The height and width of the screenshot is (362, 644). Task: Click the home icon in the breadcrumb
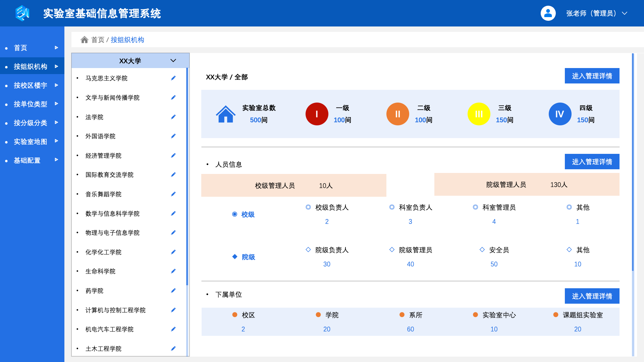[84, 40]
